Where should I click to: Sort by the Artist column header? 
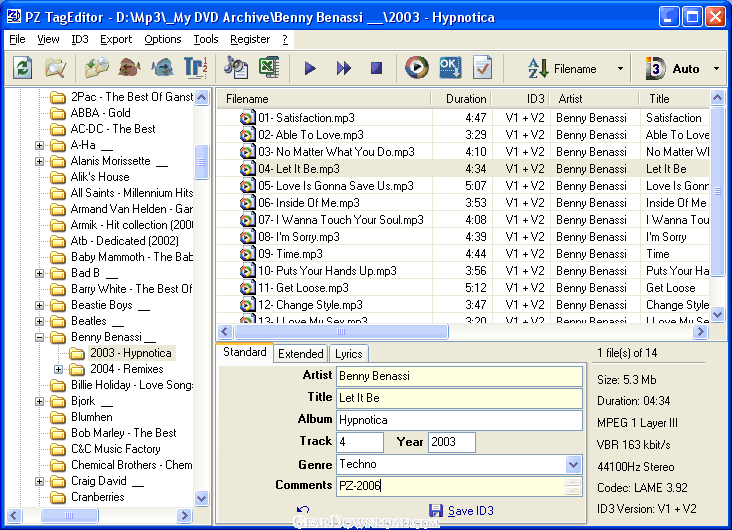click(594, 99)
